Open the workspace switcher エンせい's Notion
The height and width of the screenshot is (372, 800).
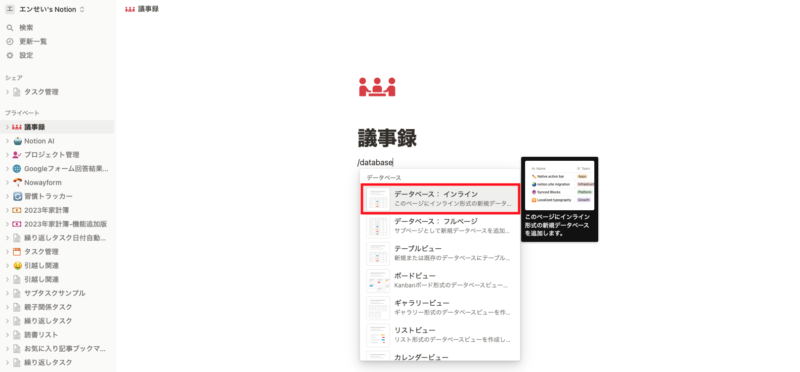coord(45,9)
